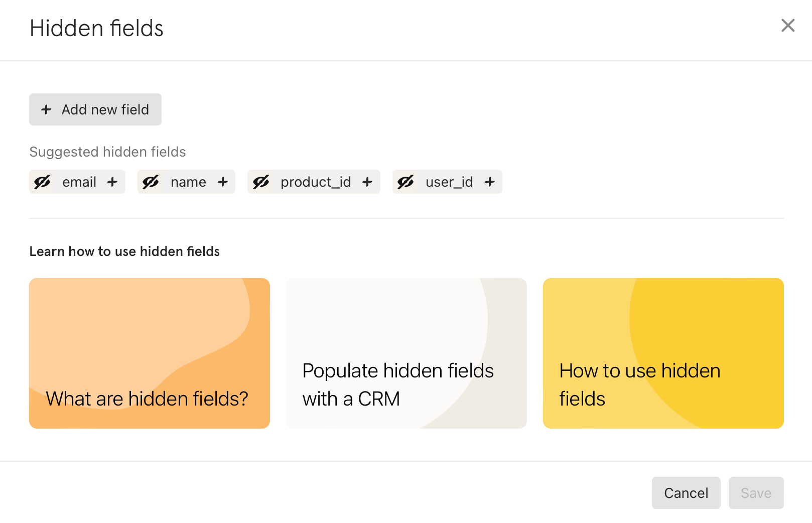This screenshot has width=812, height=523.
Task: Open the How to use hidden fields card
Action: (x=663, y=353)
